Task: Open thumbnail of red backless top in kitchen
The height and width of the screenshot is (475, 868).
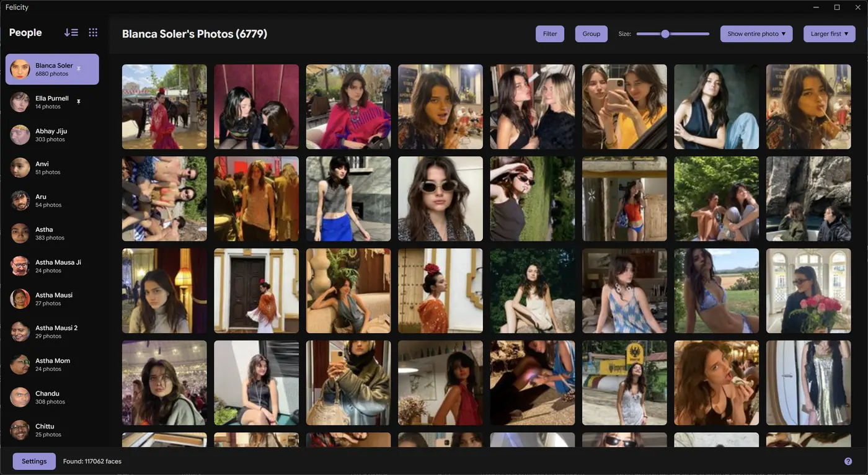Action: (440, 383)
